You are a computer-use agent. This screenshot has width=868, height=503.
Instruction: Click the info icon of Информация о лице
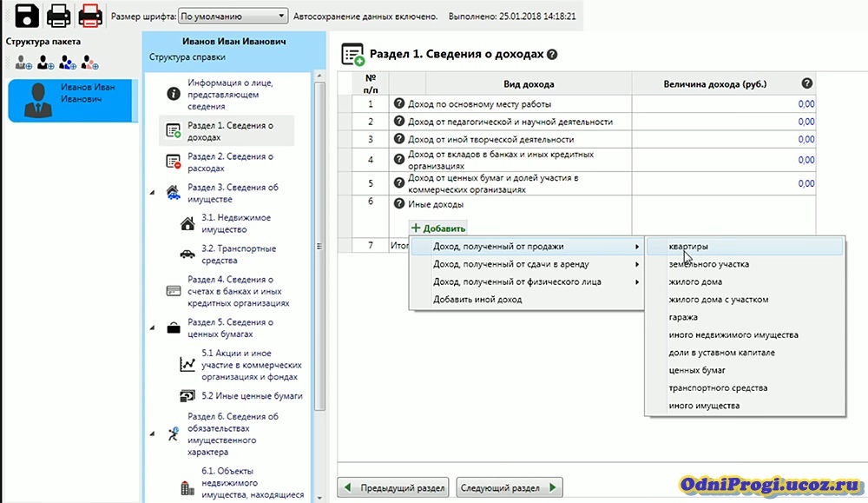coord(174,94)
